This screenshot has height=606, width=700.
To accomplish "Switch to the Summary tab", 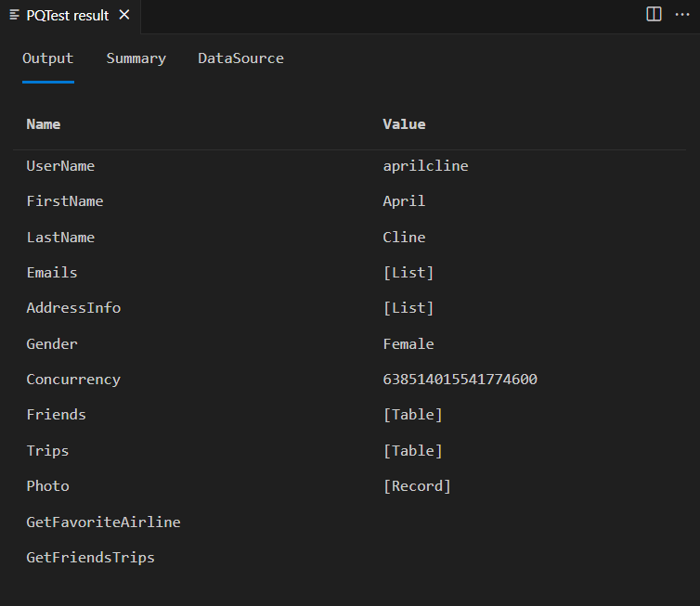I will 136,58.
